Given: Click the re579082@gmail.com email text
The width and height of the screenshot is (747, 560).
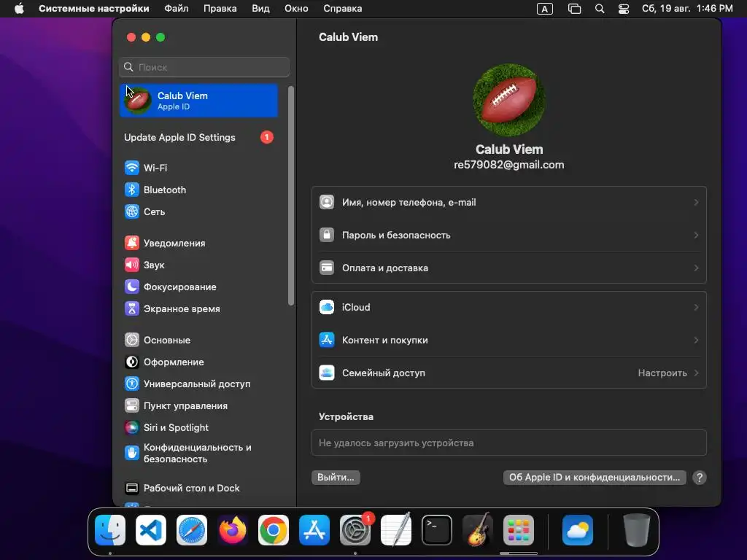Looking at the screenshot, I should 508,165.
